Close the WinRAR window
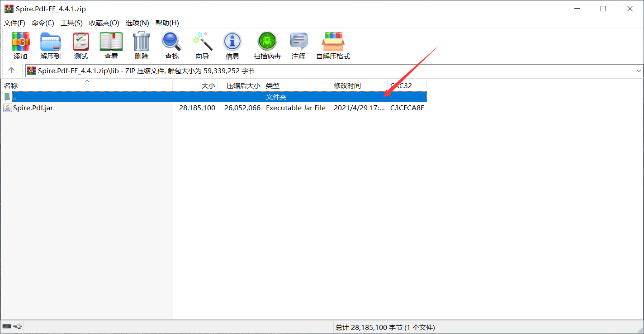Image resolution: width=644 pixels, height=334 pixels. pos(630,9)
